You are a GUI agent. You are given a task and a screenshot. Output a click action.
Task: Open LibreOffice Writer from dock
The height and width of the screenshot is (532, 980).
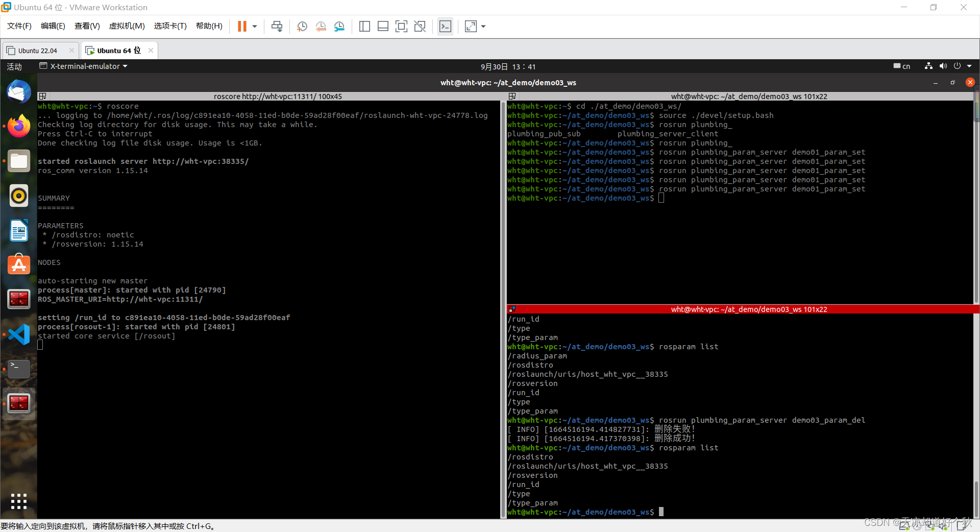coord(19,230)
